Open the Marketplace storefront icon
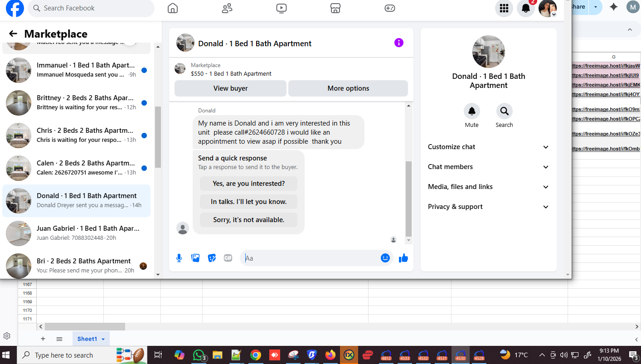Screen dimensions: 641x364 [x=335, y=8]
